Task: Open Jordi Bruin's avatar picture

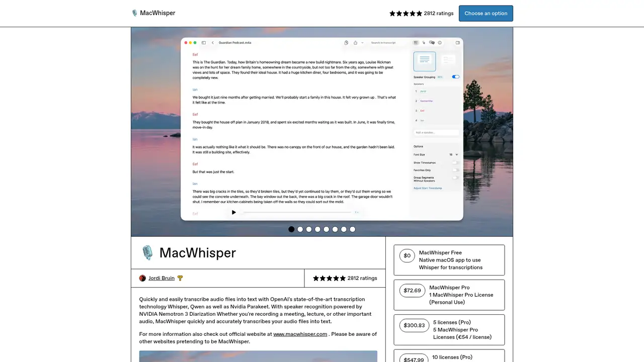Action: pyautogui.click(x=142, y=278)
